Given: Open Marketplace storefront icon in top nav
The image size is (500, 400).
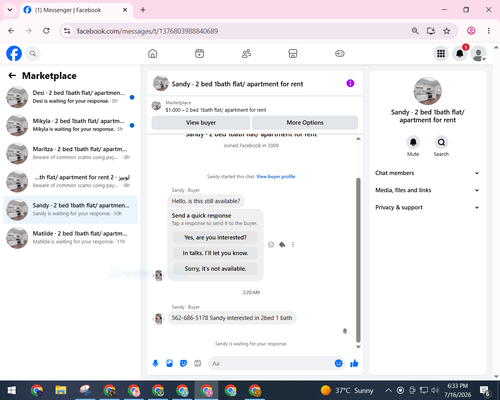Looking at the screenshot, I should click(293, 54).
